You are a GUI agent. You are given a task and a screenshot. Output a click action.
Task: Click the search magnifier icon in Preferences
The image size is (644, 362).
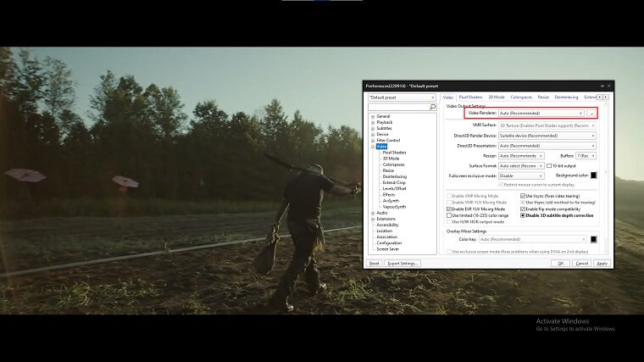(432, 107)
